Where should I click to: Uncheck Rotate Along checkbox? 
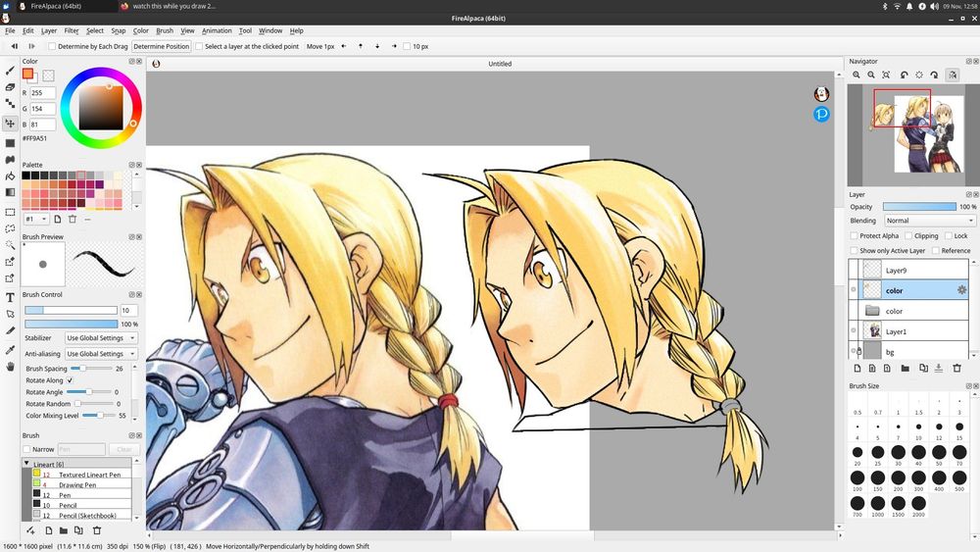[x=70, y=380]
